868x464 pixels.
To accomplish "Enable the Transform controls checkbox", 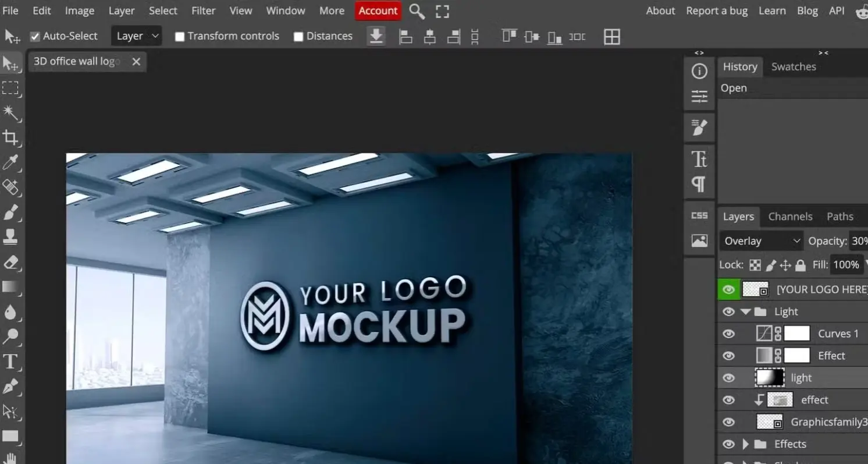I will pyautogui.click(x=180, y=37).
